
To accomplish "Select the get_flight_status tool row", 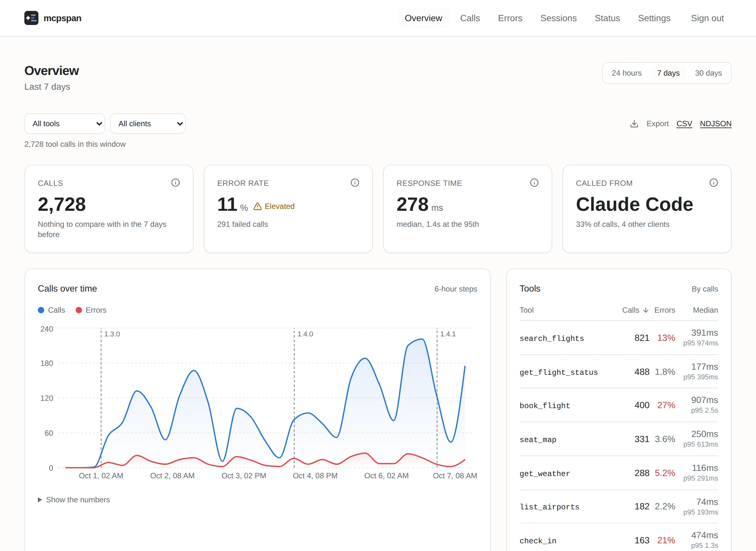I will click(619, 372).
